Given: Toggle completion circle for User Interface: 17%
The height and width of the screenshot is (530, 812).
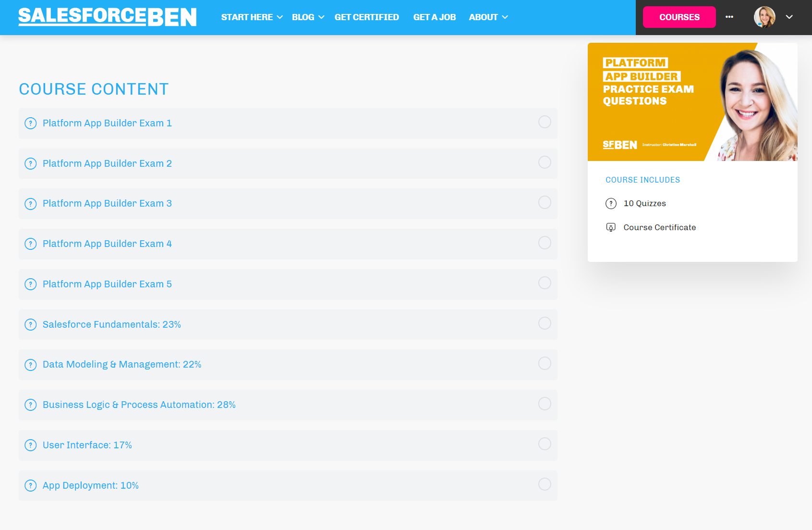Looking at the screenshot, I should tap(545, 444).
